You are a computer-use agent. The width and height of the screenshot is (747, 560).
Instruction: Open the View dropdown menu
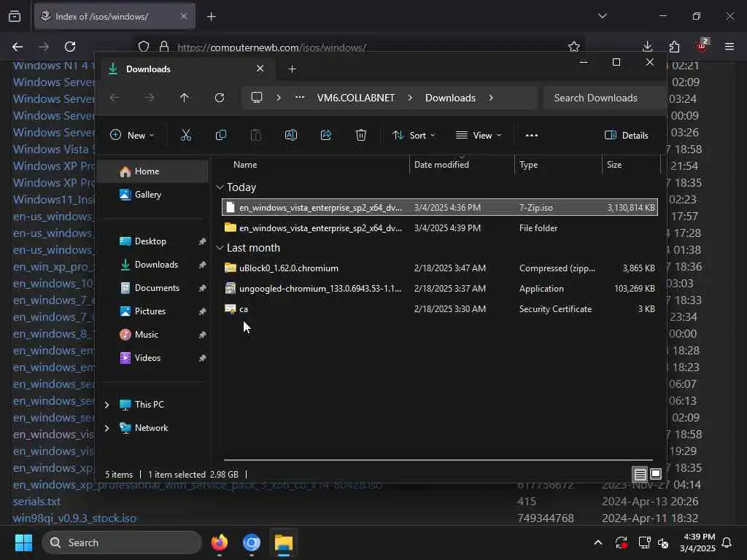click(479, 135)
